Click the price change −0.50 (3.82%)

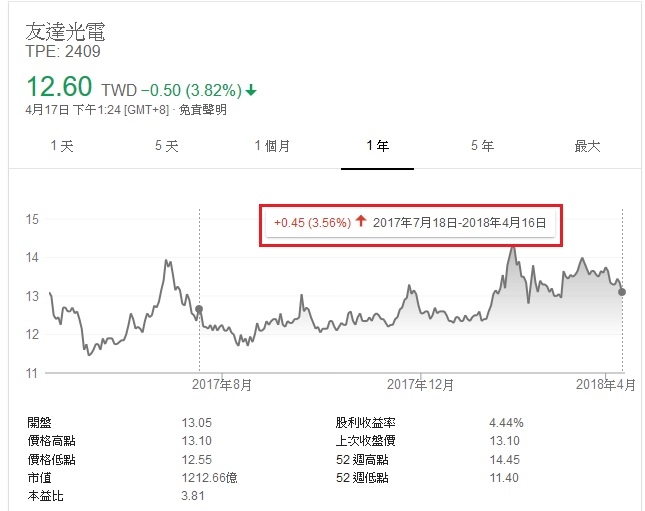point(191,90)
